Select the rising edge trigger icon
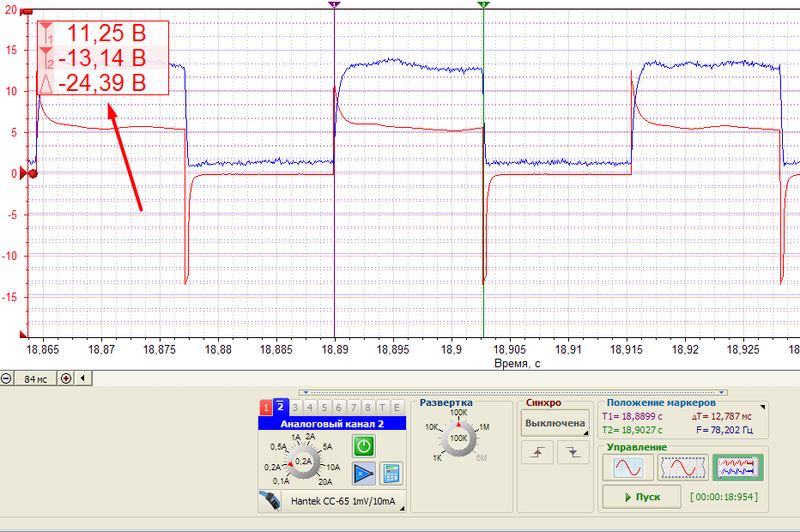The width and height of the screenshot is (800, 532). point(537,452)
